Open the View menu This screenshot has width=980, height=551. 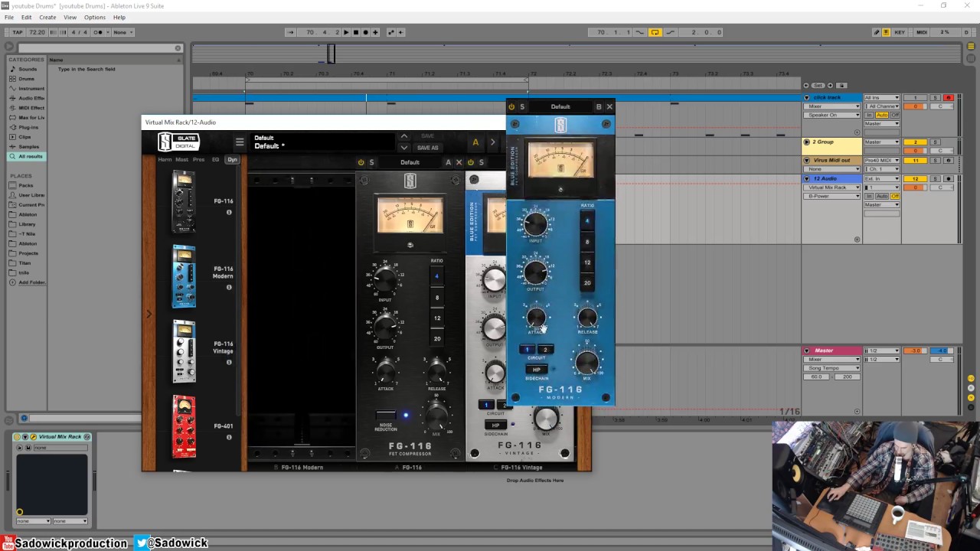pyautogui.click(x=70, y=17)
